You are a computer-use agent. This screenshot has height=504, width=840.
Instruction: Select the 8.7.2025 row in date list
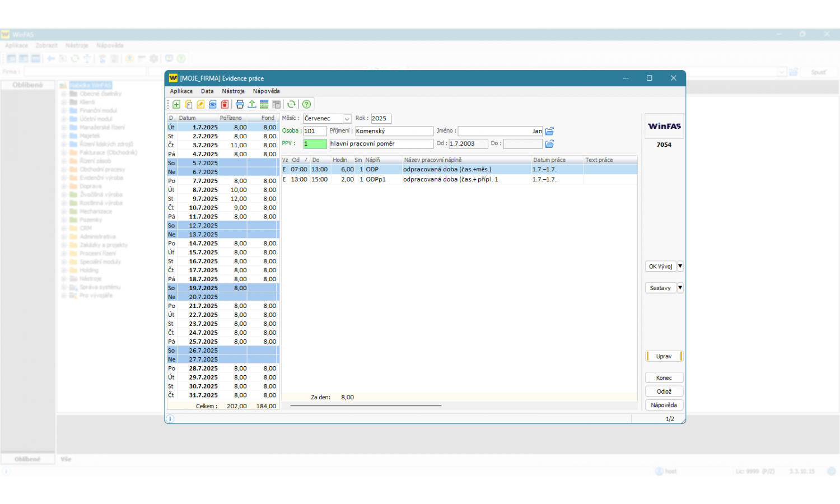[223, 190]
